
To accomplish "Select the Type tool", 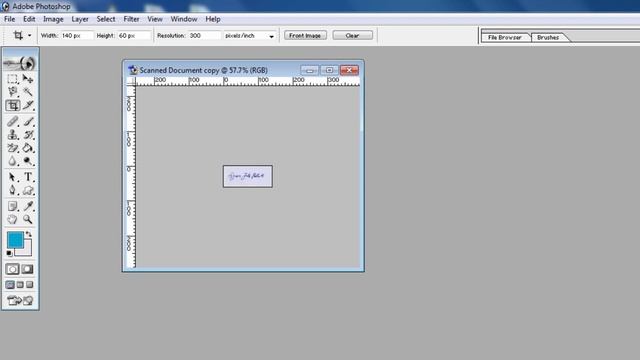I will (28, 177).
